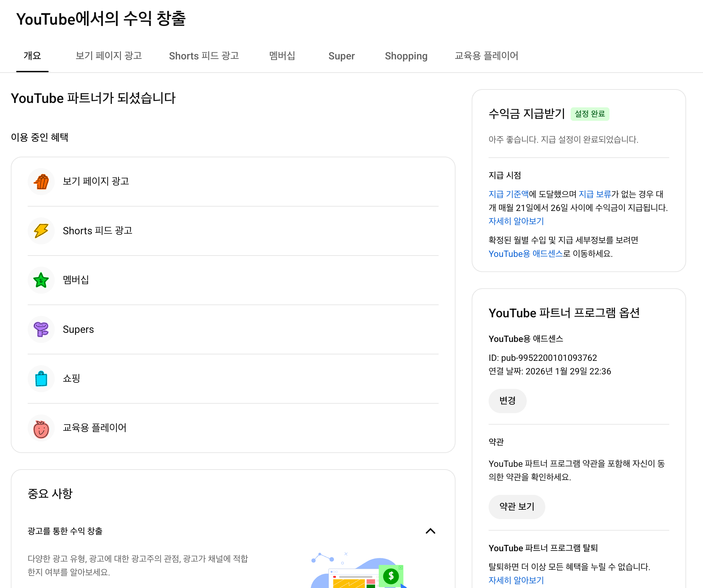
Task: Click the popcorn icon for 보기 페이지 광고
Action: pos(41,182)
